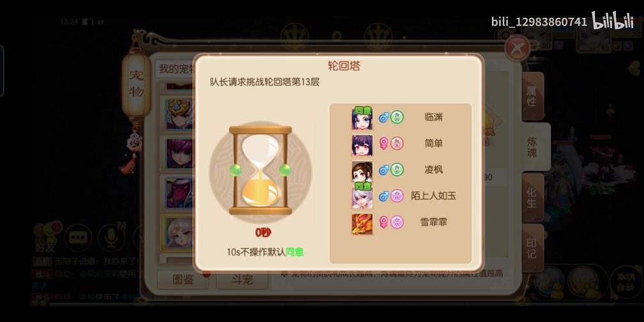This screenshot has width=644, height=322.
Task: Close the pet panel with red X
Action: tap(517, 49)
